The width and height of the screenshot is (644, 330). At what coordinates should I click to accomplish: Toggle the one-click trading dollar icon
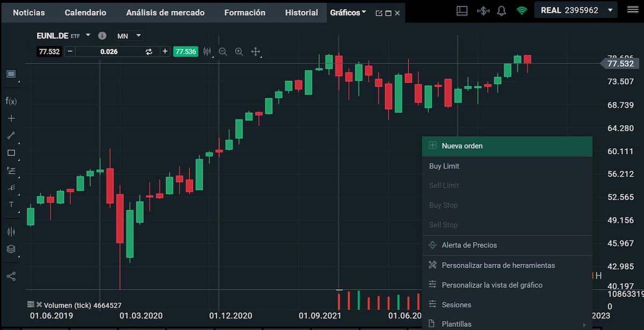click(x=483, y=11)
